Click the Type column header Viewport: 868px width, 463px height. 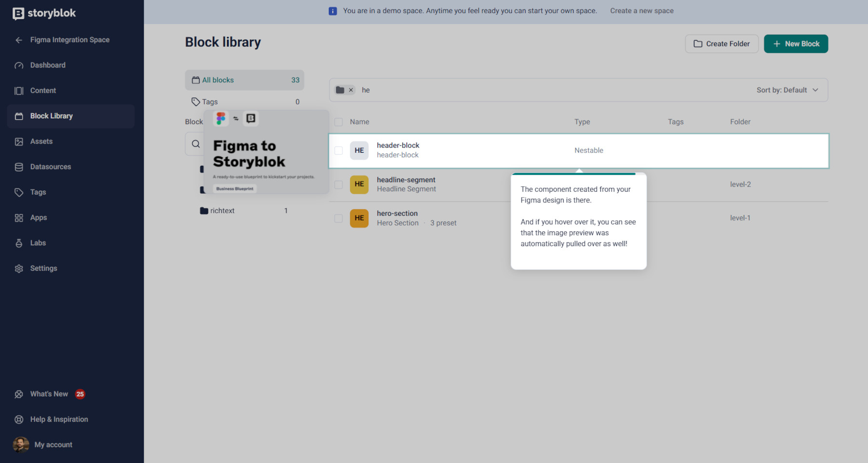[582, 122]
